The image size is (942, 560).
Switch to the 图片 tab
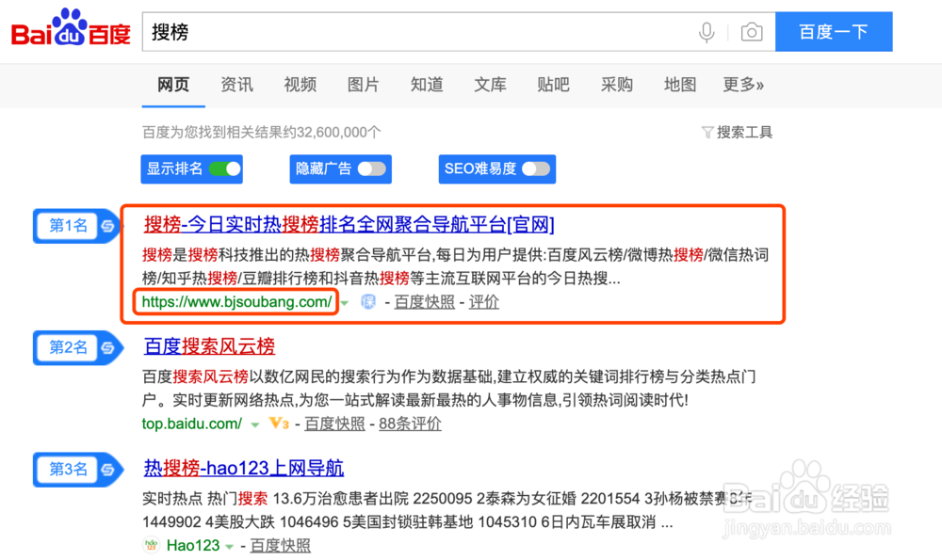click(363, 85)
